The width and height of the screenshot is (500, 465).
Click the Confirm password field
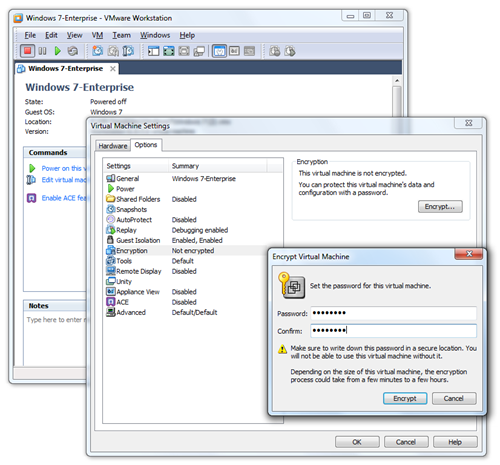pos(393,331)
